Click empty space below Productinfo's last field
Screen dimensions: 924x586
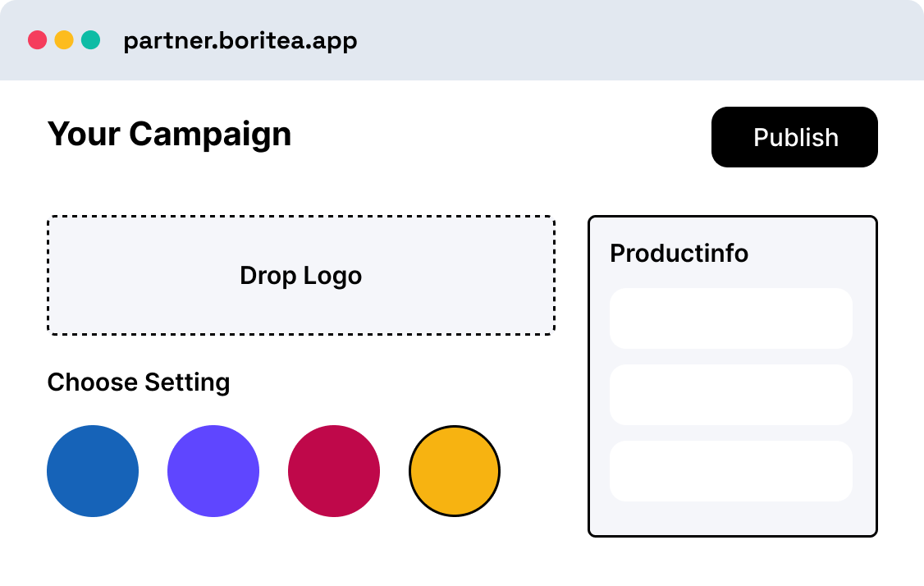pos(730,519)
